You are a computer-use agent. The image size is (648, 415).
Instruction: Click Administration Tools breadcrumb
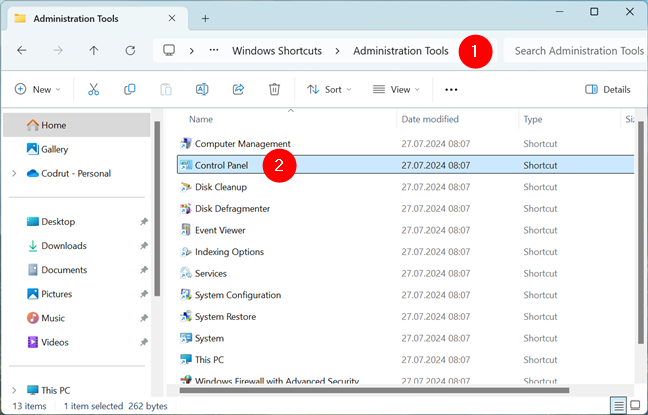[400, 50]
